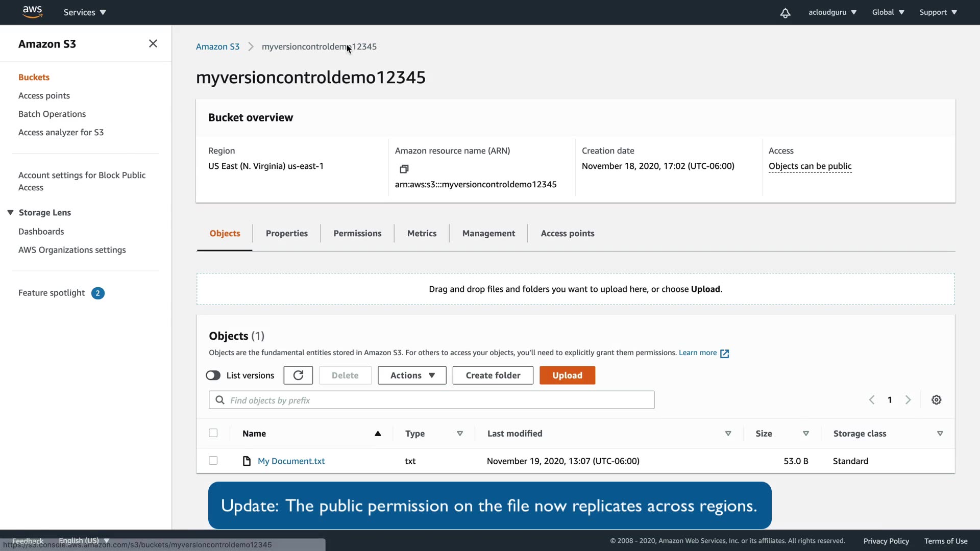Select the My Document.txt checkbox
This screenshot has height=551, width=980.
coord(213,461)
